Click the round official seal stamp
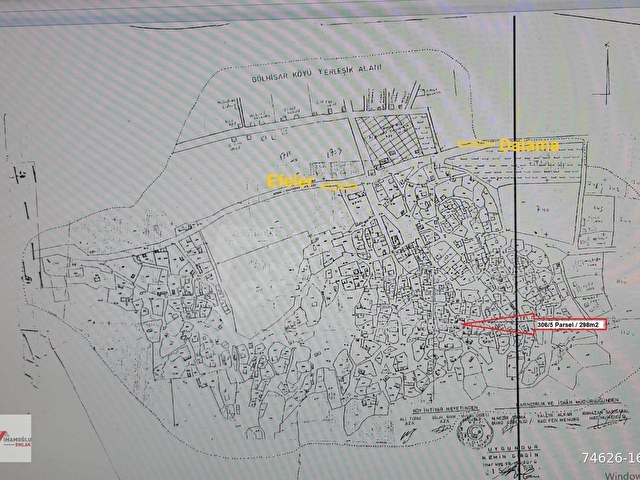 click(475, 432)
